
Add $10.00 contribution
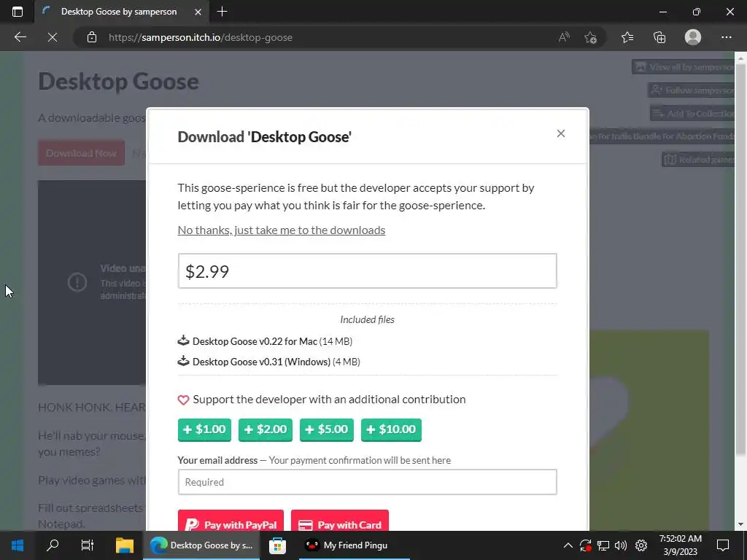[391, 429]
